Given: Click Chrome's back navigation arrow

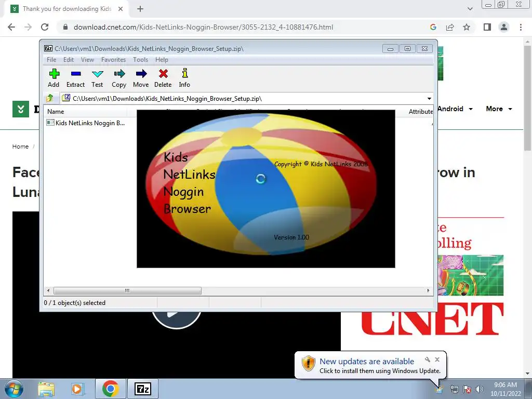Looking at the screenshot, I should click(11, 27).
